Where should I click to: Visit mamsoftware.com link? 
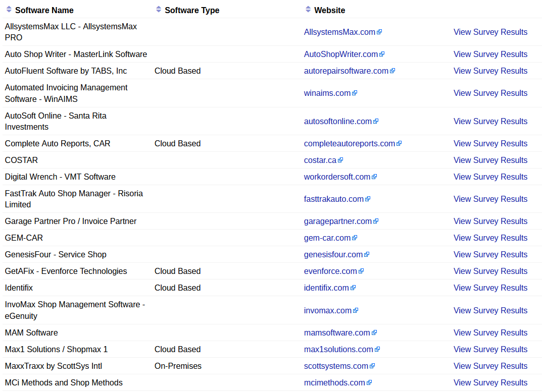click(x=337, y=332)
